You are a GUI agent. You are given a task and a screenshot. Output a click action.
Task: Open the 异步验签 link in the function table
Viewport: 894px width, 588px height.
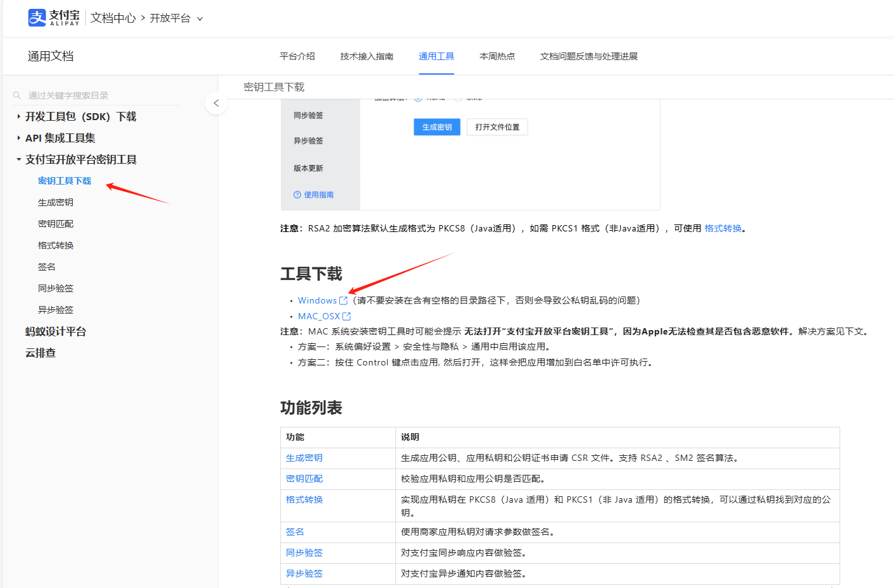(304, 573)
